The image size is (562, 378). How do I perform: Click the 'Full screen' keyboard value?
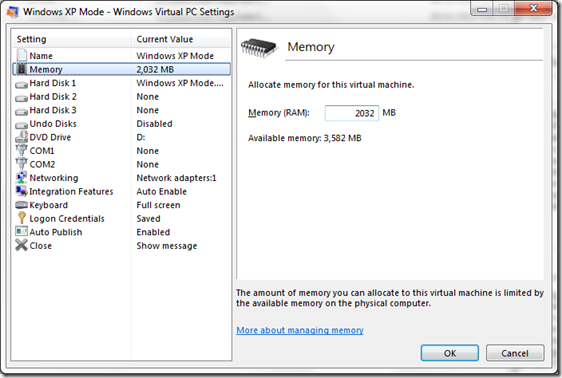coord(158,205)
